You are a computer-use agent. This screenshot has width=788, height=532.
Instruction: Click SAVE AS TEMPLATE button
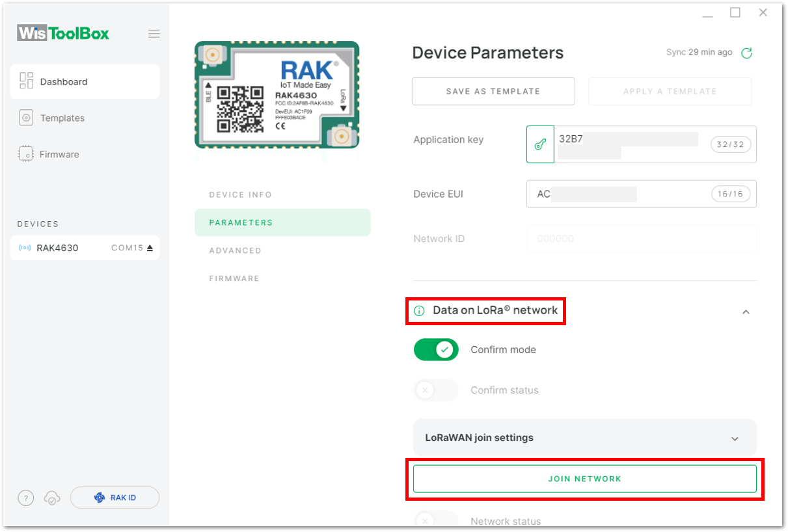pos(493,91)
